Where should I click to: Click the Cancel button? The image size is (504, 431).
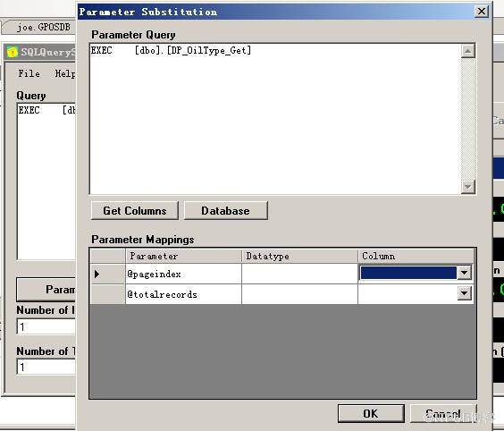tap(443, 414)
